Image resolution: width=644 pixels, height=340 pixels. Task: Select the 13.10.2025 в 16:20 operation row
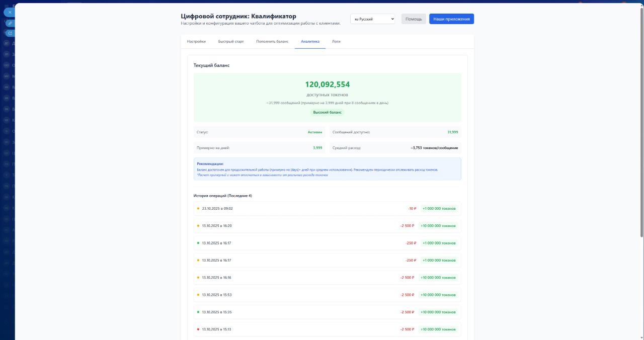tap(302, 226)
